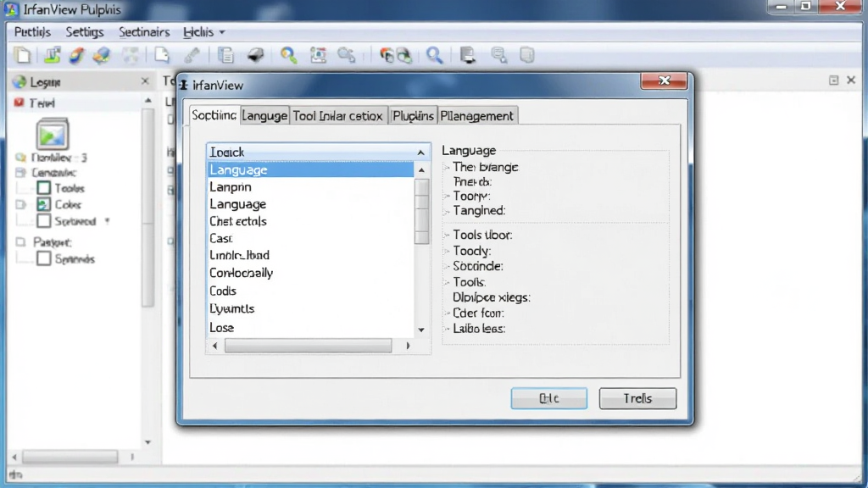Click the green image toolbar icon

coord(52,55)
